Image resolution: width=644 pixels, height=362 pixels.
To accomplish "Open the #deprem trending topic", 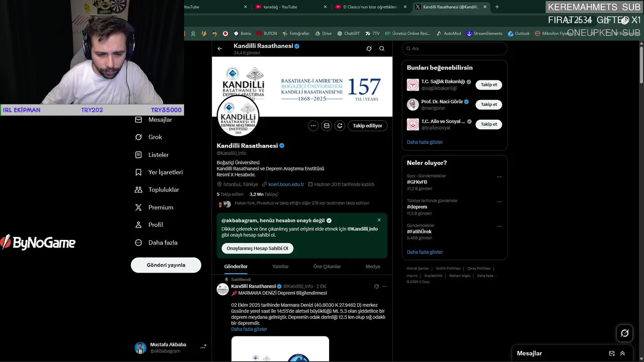I will [x=417, y=207].
